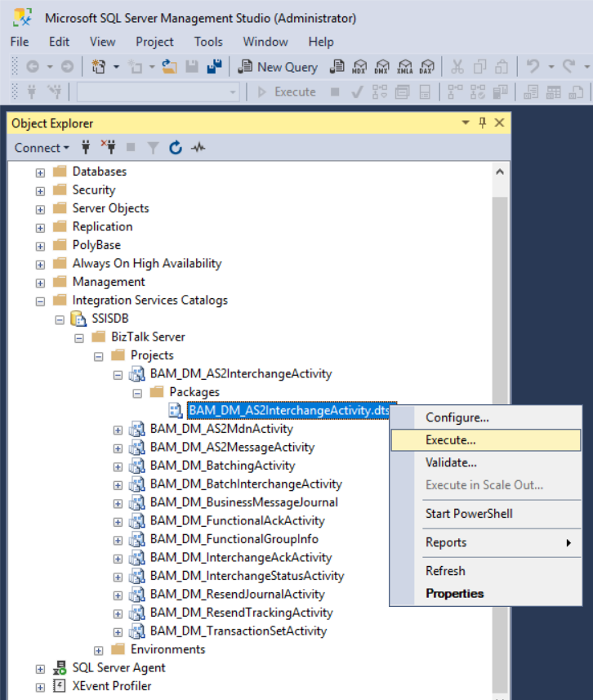This screenshot has width=593, height=700.
Task: Click the SSISDB catalog icon
Action: [x=78, y=319]
